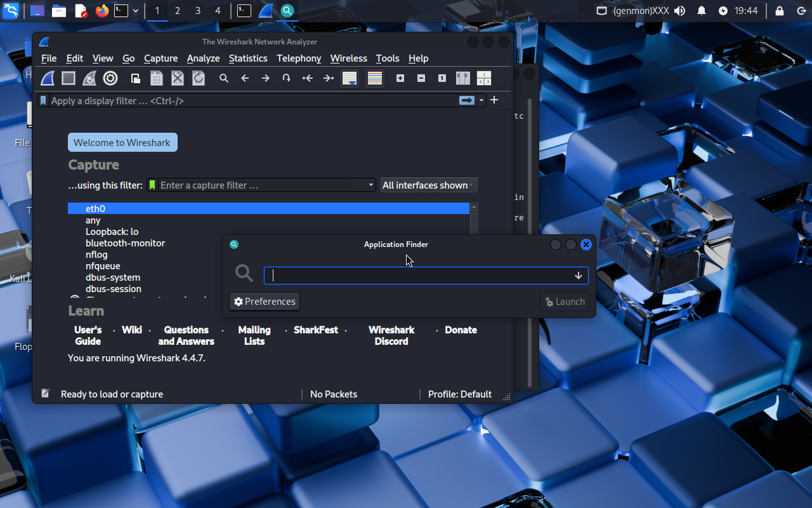812x508 pixels.
Task: Select the eth0 interface
Action: 268,208
